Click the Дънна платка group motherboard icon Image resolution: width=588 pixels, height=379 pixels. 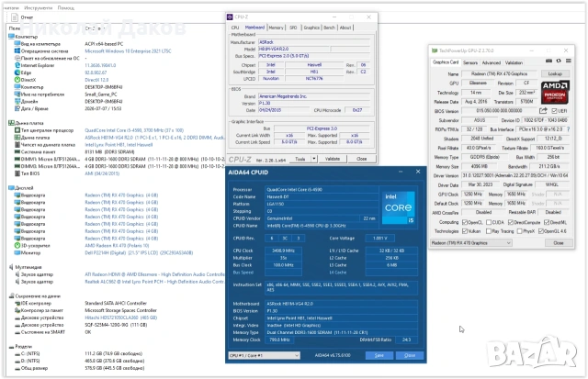[11, 123]
